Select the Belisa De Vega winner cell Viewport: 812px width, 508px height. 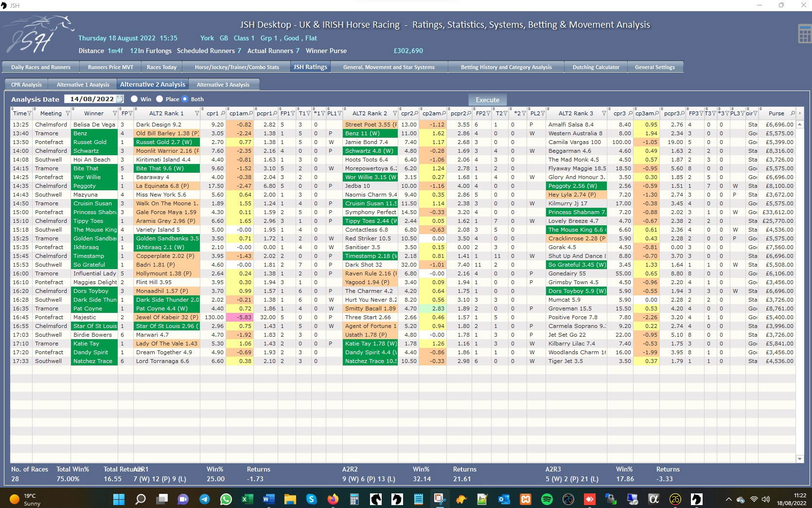point(94,125)
